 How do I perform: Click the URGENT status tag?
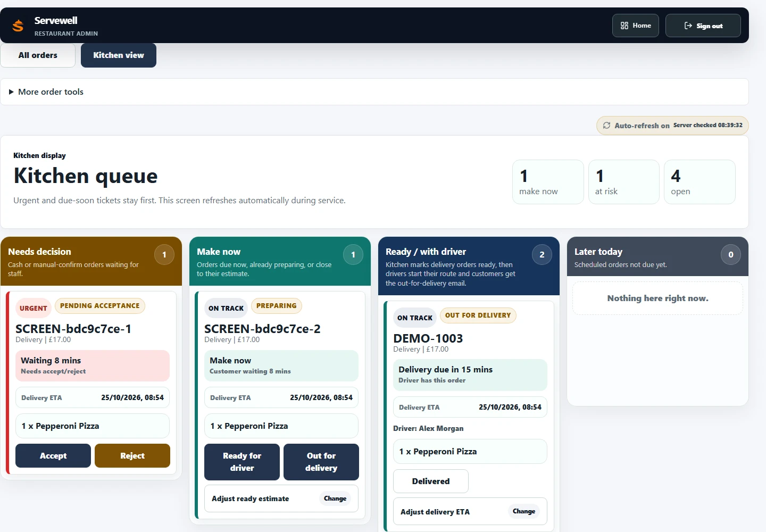pos(34,308)
